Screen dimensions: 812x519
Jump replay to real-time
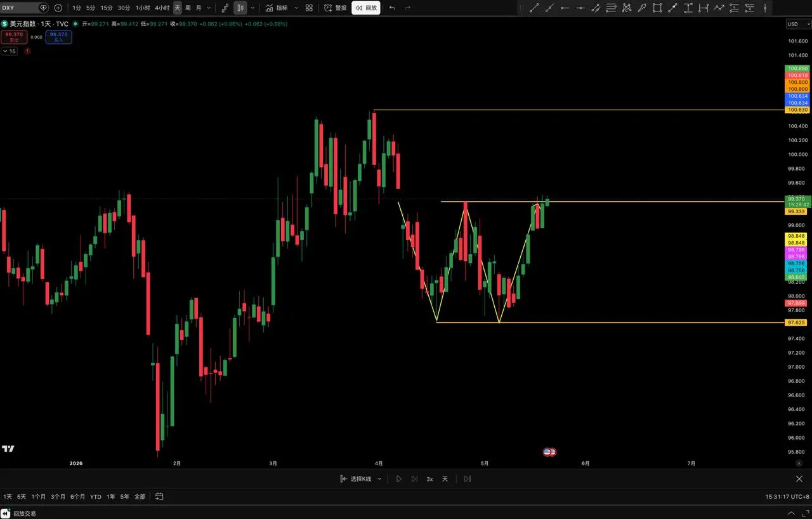point(467,479)
